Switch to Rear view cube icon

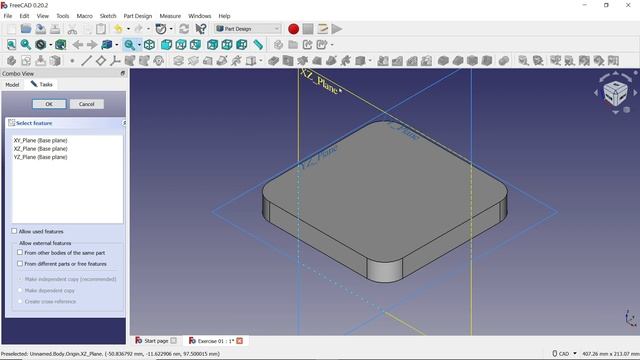(x=212, y=44)
